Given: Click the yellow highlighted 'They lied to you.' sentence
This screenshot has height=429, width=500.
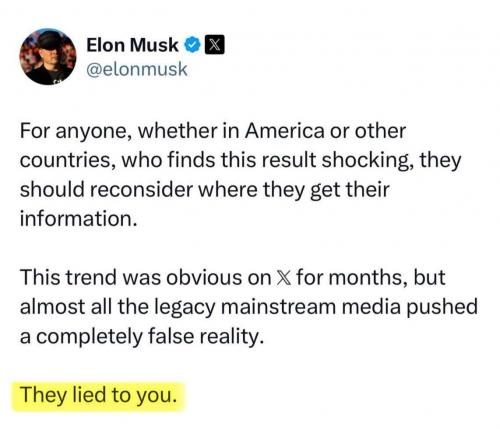Looking at the screenshot, I should 98,395.
